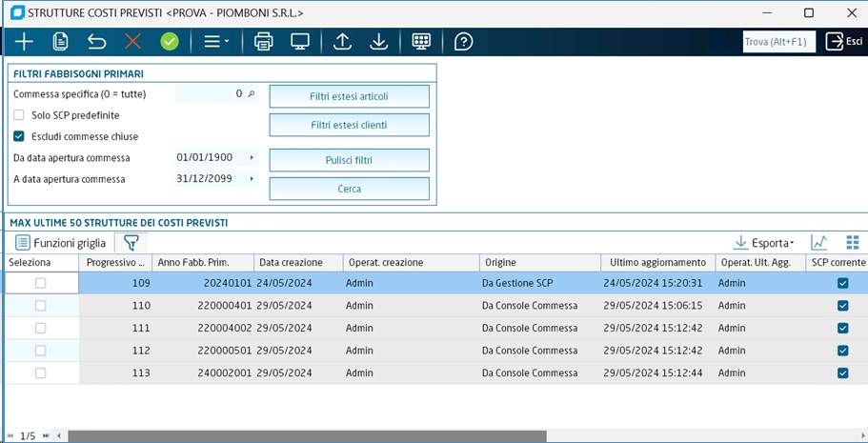Click the printer icon
The width and height of the screenshot is (868, 443).
(x=264, y=42)
